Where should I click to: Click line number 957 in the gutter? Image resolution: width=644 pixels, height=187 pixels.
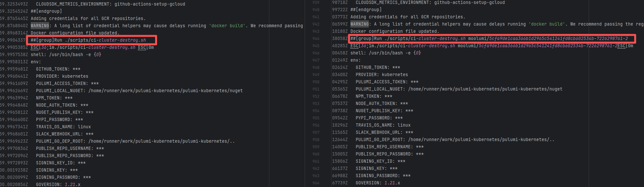pos(316,133)
